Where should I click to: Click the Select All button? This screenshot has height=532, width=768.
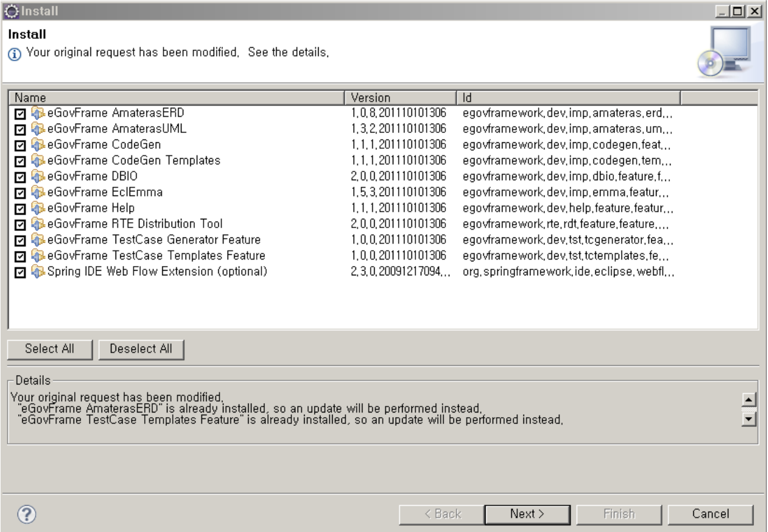50,349
